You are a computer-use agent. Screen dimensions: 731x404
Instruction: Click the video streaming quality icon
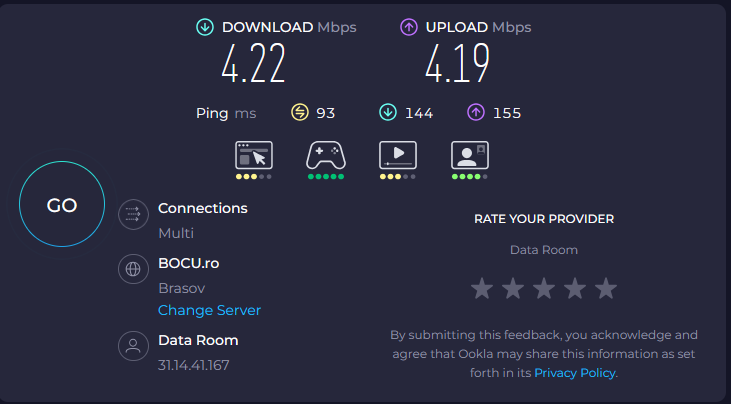click(397, 155)
